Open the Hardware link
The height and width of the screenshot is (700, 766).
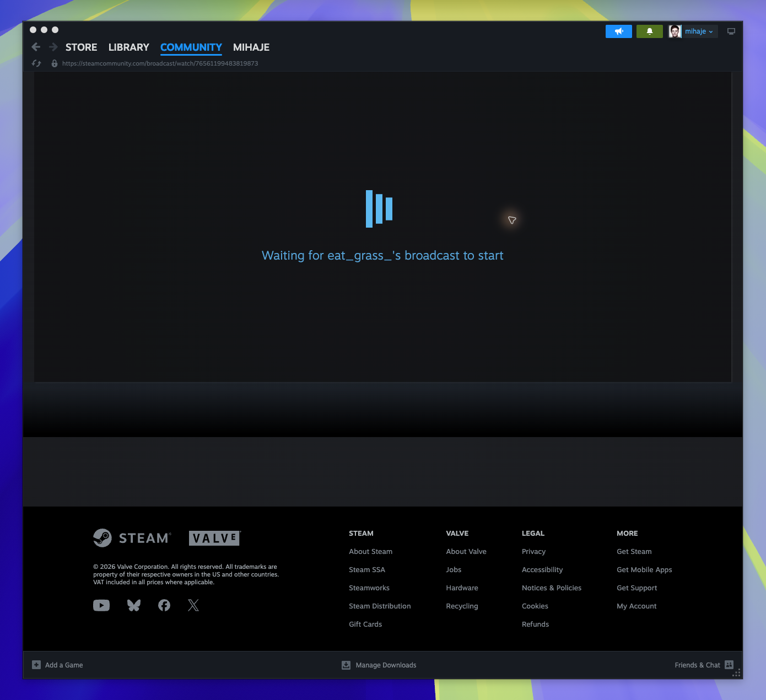[x=462, y=588]
